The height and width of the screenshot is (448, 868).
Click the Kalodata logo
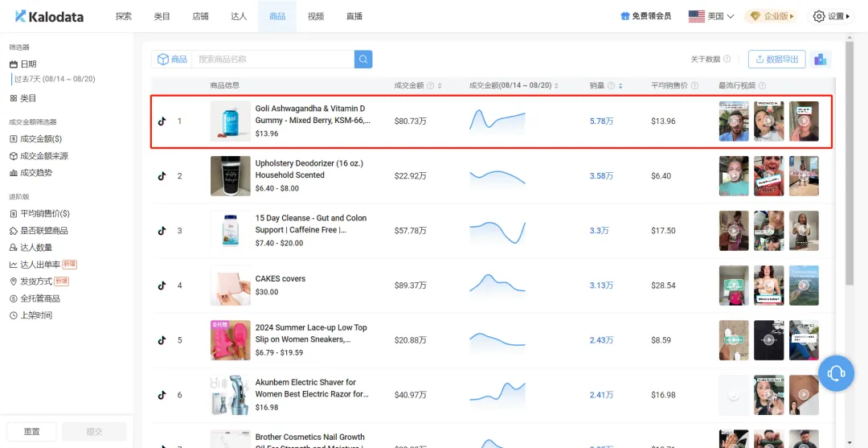click(49, 16)
